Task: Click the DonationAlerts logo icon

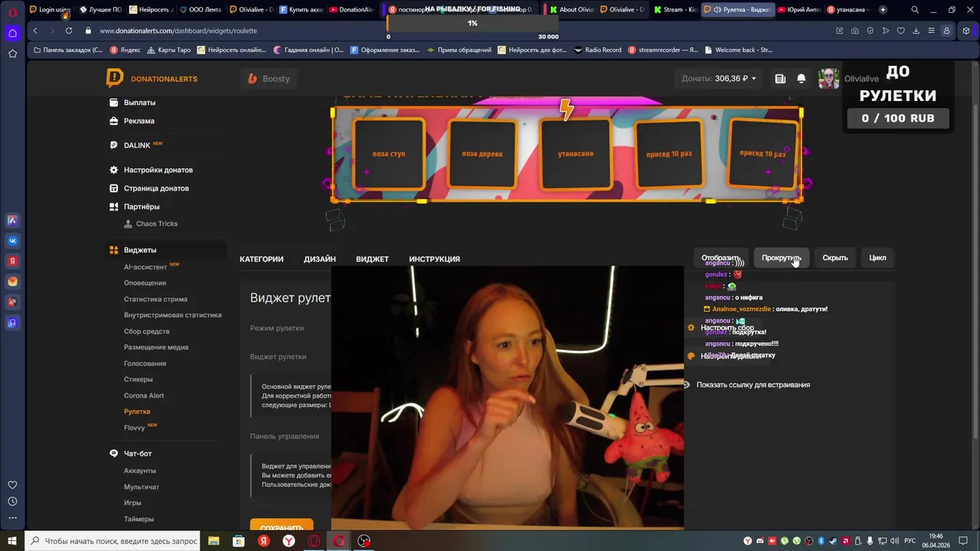Action: 114,78
